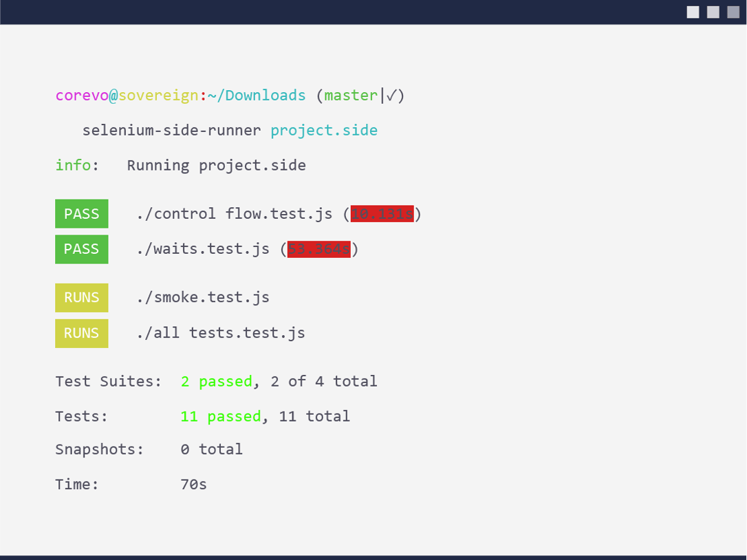Click PASS badge for control flow test
This screenshot has width=747, height=560.
pos(82,214)
